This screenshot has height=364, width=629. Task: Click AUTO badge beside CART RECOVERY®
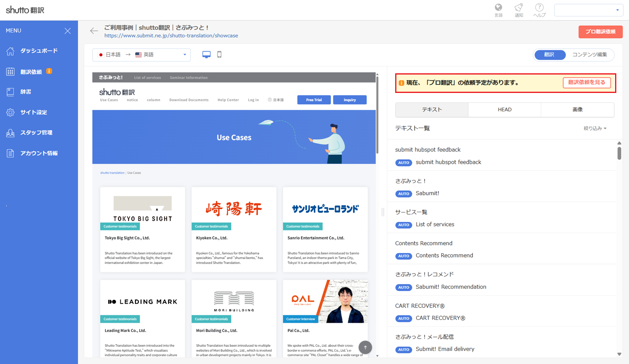[404, 319]
